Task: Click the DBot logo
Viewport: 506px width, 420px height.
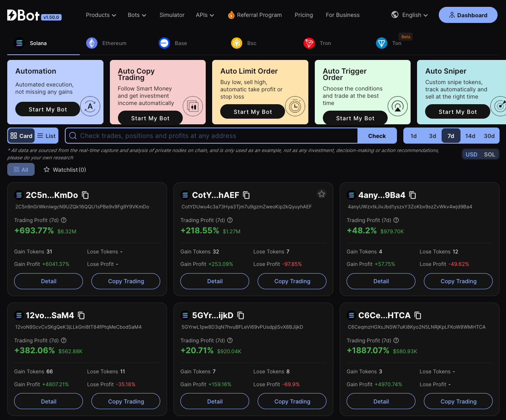Action: (x=22, y=15)
